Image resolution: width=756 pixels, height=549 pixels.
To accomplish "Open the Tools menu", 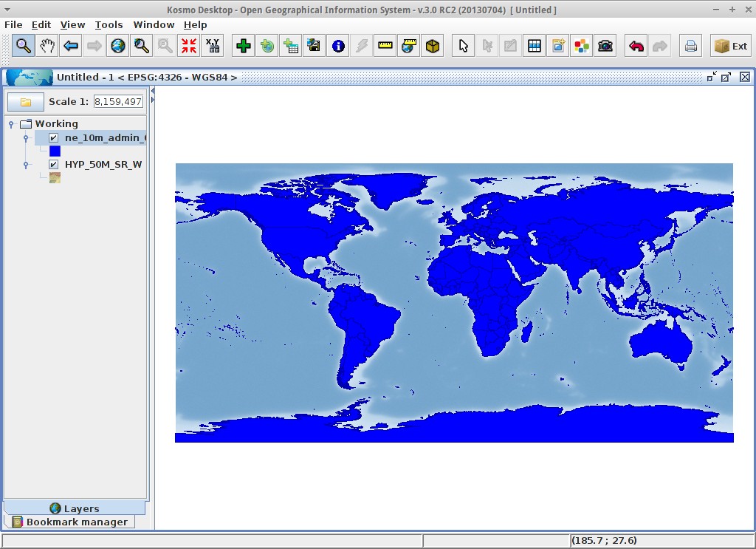I will point(109,24).
